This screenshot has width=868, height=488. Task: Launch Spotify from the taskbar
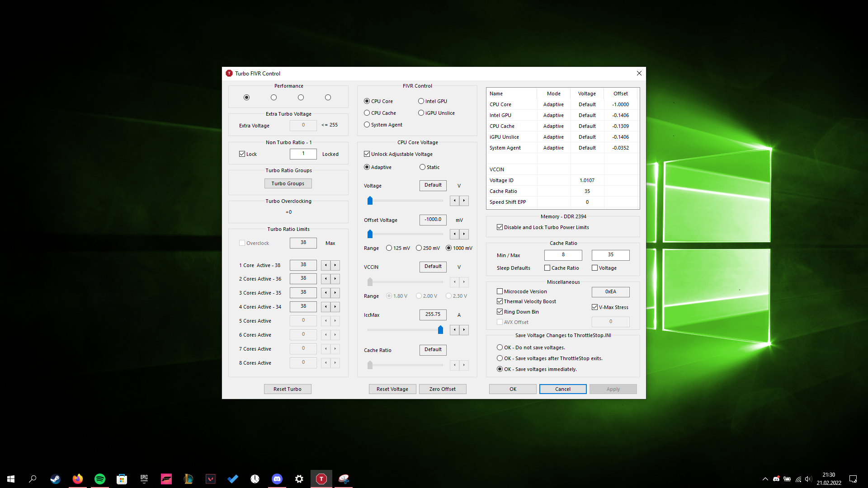[x=99, y=479]
